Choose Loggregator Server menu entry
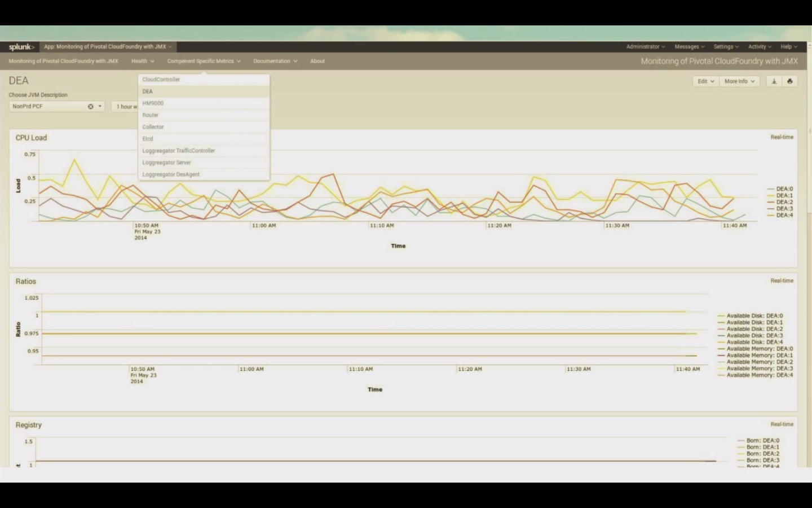Image resolution: width=812 pixels, height=508 pixels. pyautogui.click(x=204, y=163)
